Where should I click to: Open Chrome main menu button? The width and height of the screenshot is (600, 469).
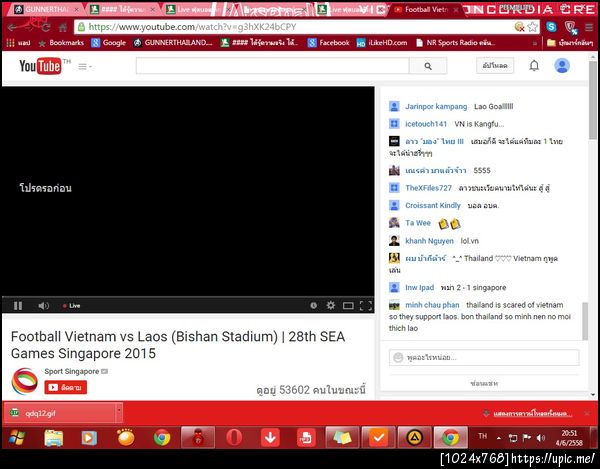(589, 27)
